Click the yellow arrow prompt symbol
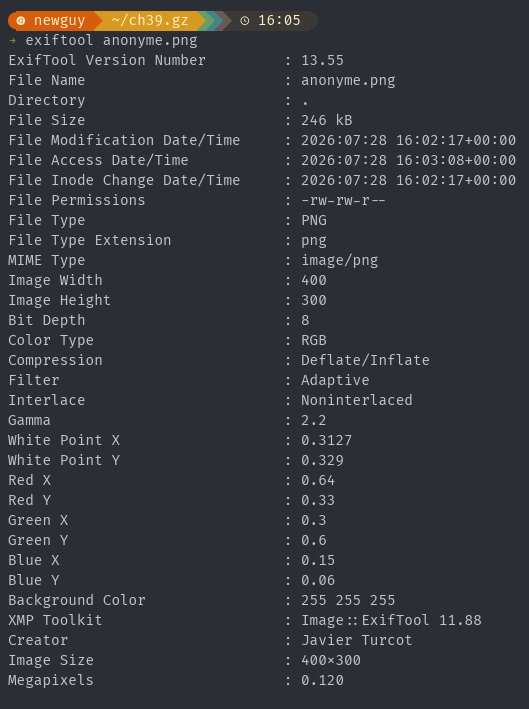This screenshot has width=529, height=709. pos(13,41)
